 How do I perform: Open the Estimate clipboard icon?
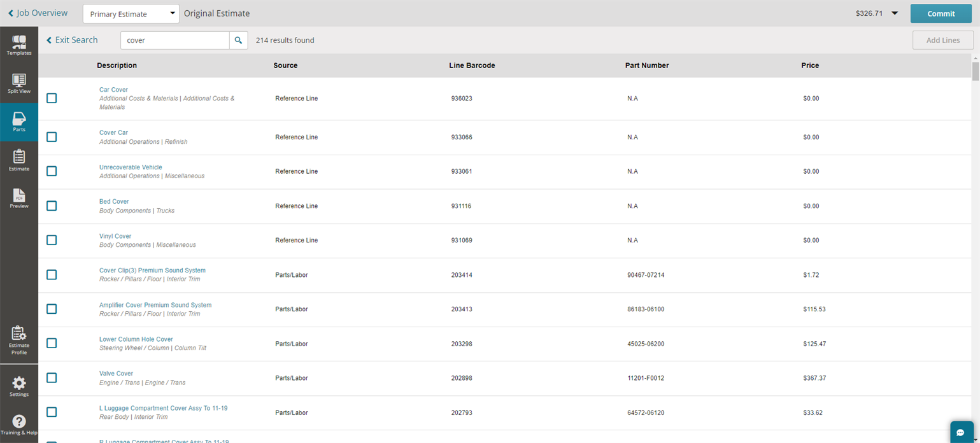pos(19,160)
